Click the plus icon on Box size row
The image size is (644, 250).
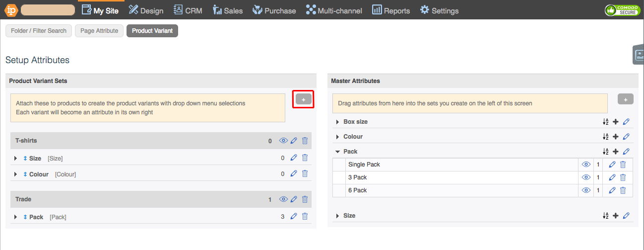coord(616,122)
